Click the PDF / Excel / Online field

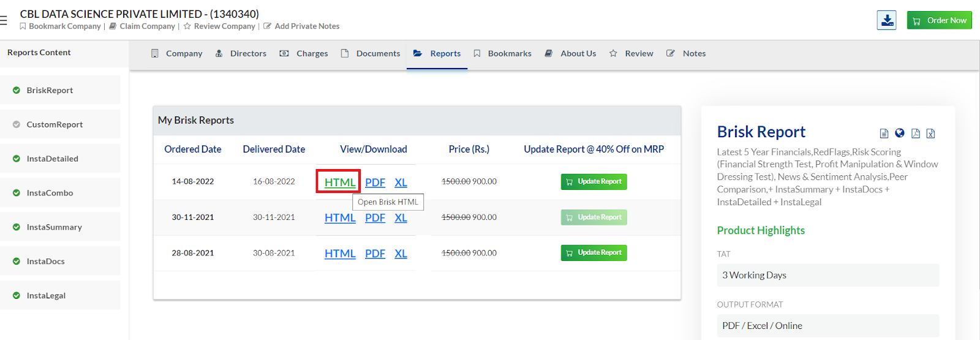coord(828,326)
